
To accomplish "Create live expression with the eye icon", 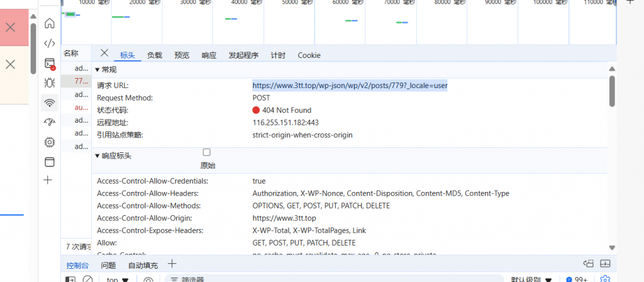I will tap(148, 280).
